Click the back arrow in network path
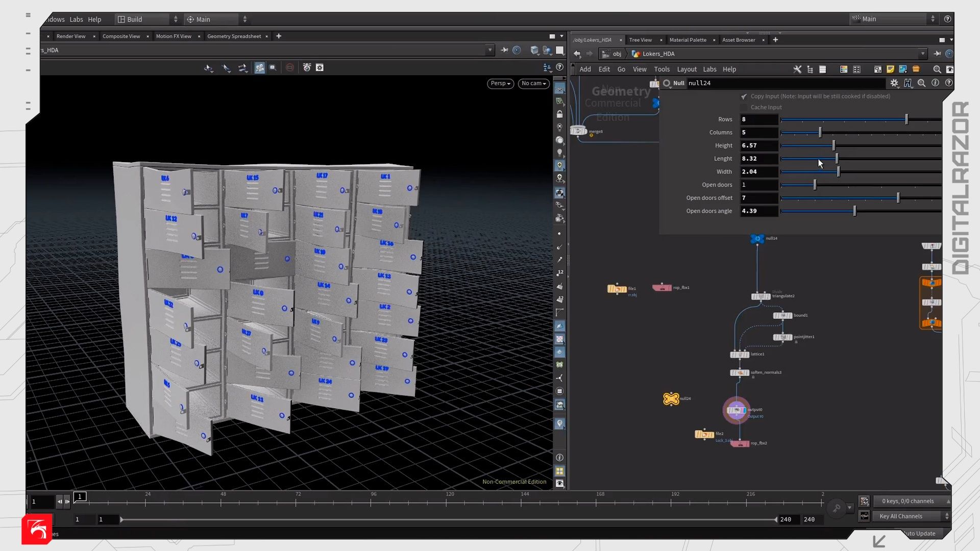Viewport: 980px width, 551px height. (x=577, y=54)
